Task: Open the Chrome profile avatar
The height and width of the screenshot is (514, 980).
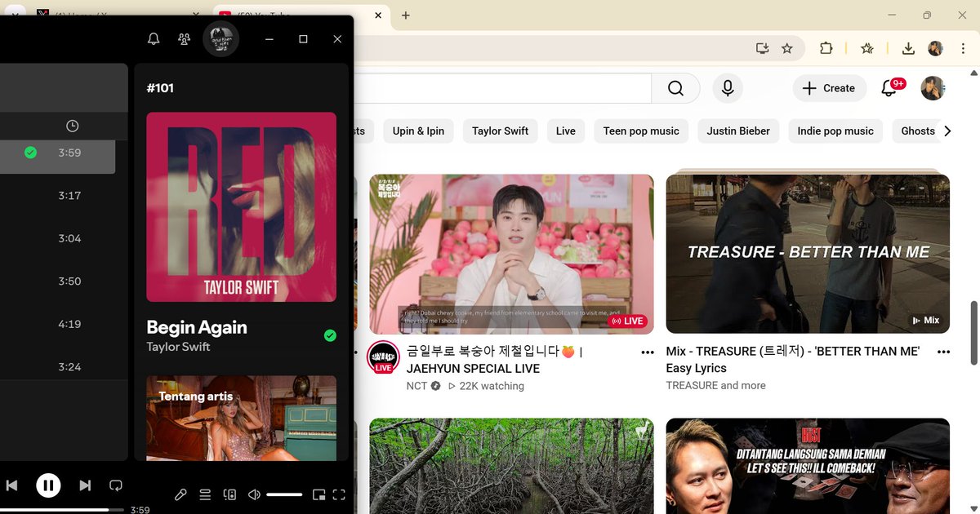Action: click(936, 49)
